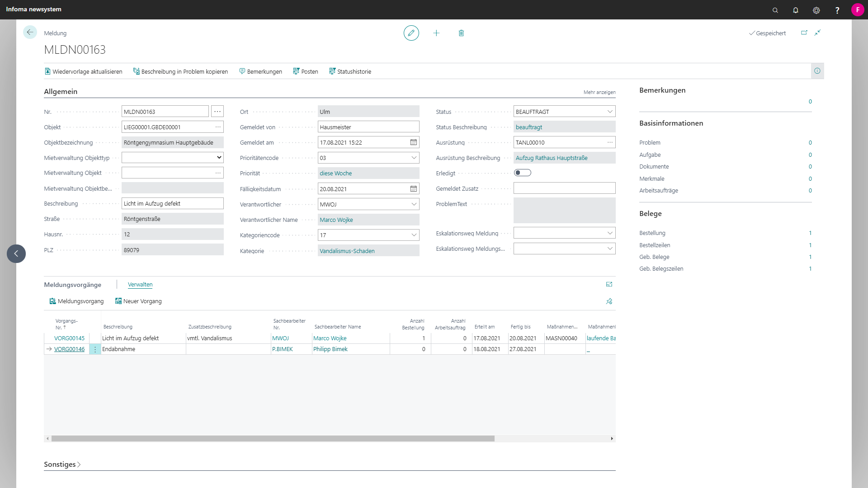Switch to the Verwalten tab
868x488 pixels.
(140, 285)
